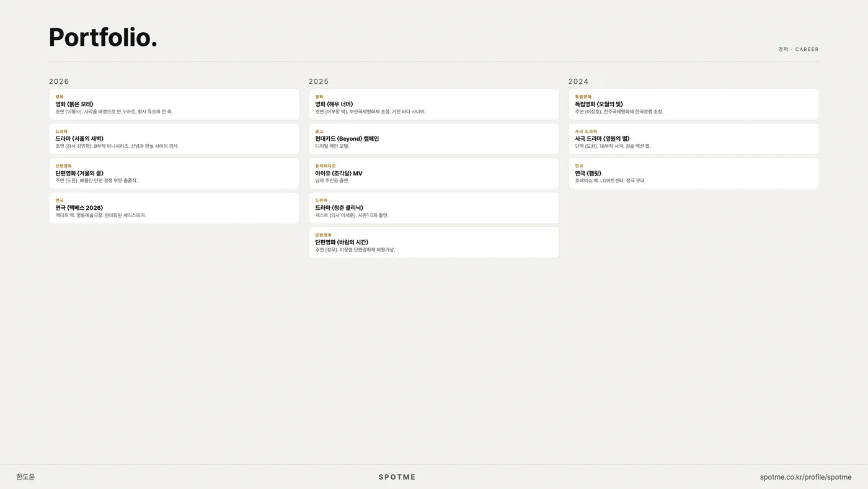Open the 현대카드 〈Beyond〉 캠페인 title
868x489 pixels.
click(x=347, y=139)
